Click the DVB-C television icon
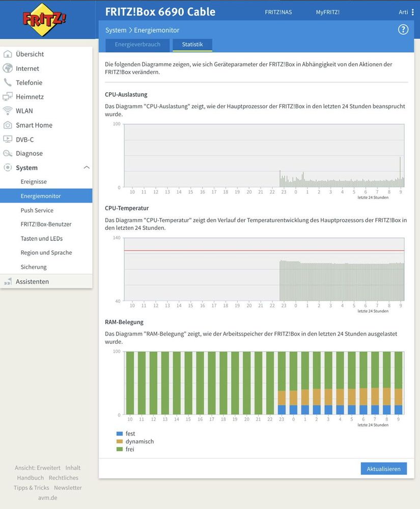 click(x=8, y=139)
